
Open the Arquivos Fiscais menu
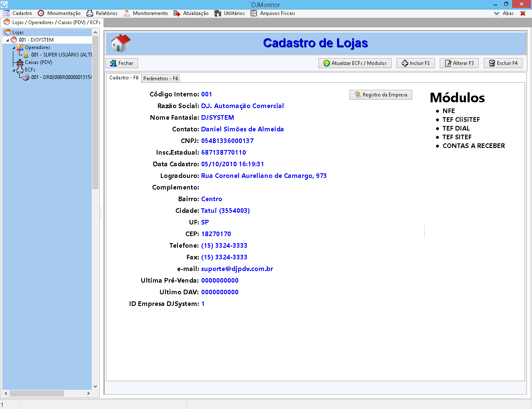[273, 13]
